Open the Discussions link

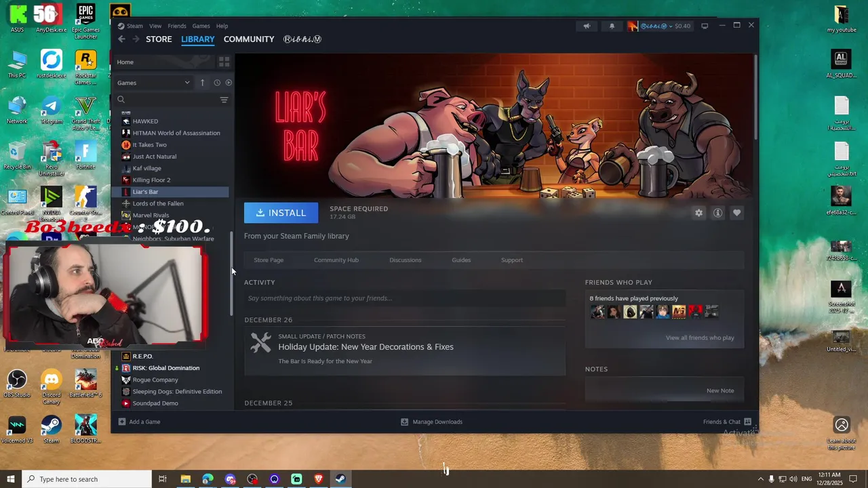[x=406, y=260]
